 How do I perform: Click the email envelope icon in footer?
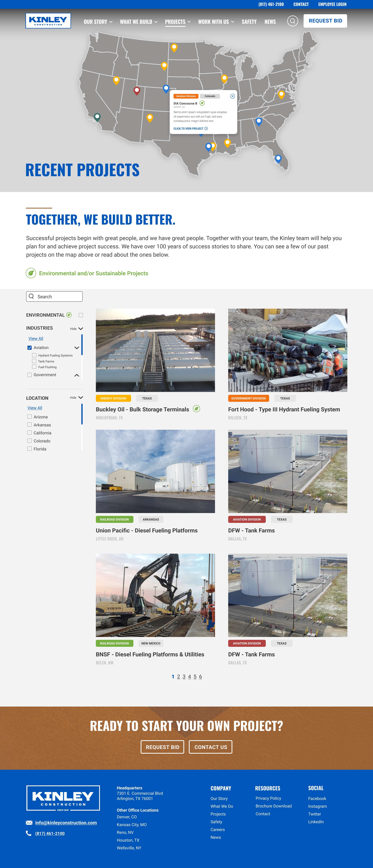(x=29, y=822)
